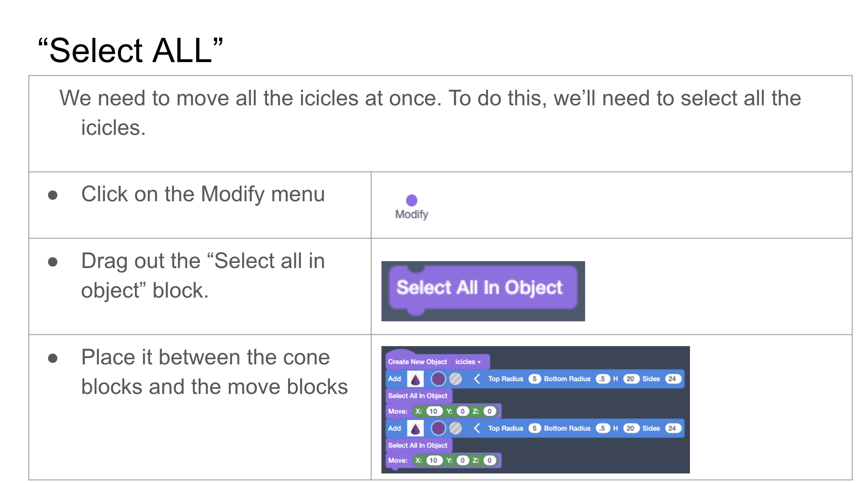Viewport: 868px width, 483px height.
Task: Click the H value 20 in second Add block
Action: (x=630, y=428)
